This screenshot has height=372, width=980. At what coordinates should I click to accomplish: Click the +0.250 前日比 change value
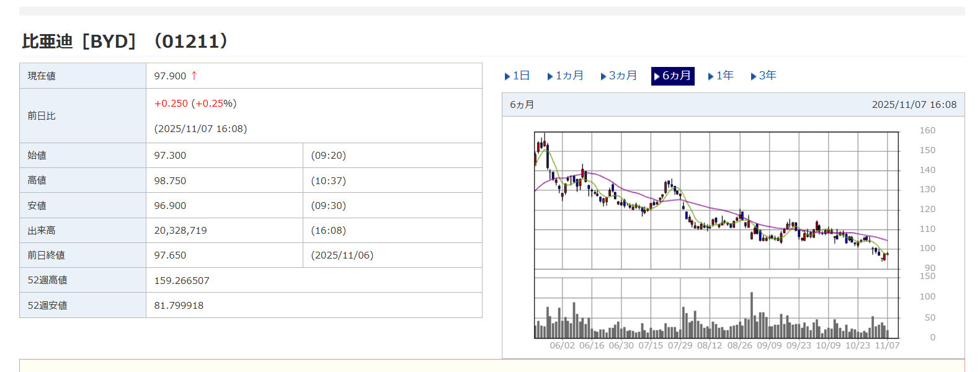(x=171, y=104)
